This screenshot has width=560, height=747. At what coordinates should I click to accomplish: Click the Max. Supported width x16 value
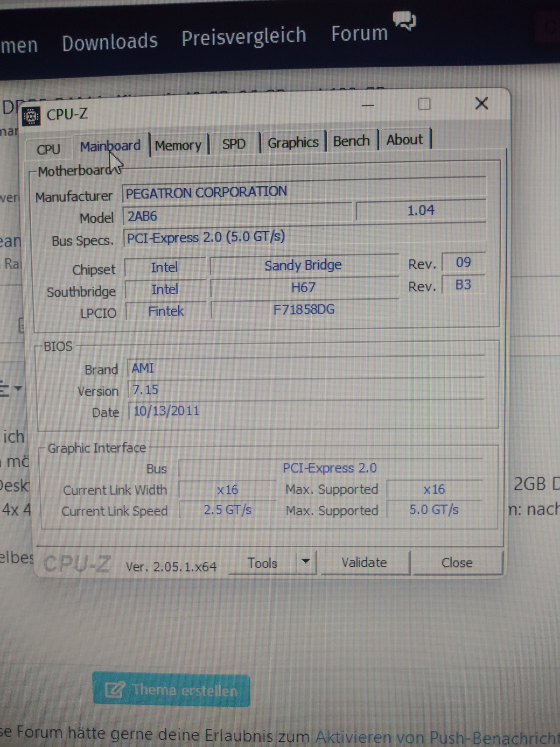coord(434,489)
